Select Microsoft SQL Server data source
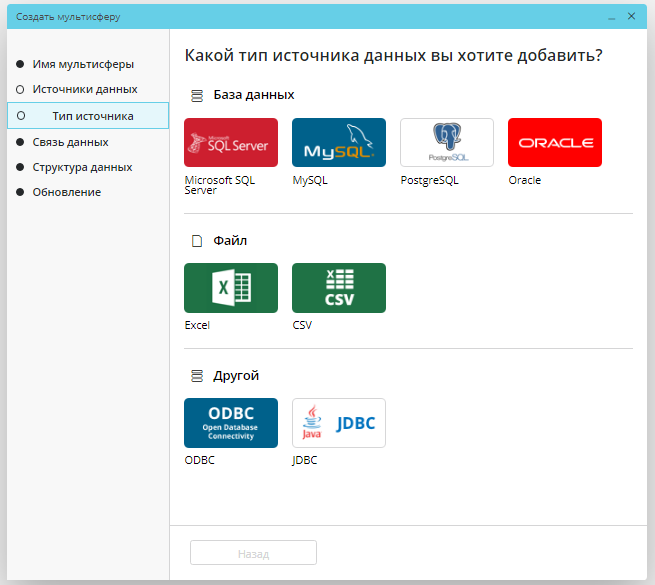The width and height of the screenshot is (655, 585). (231, 142)
